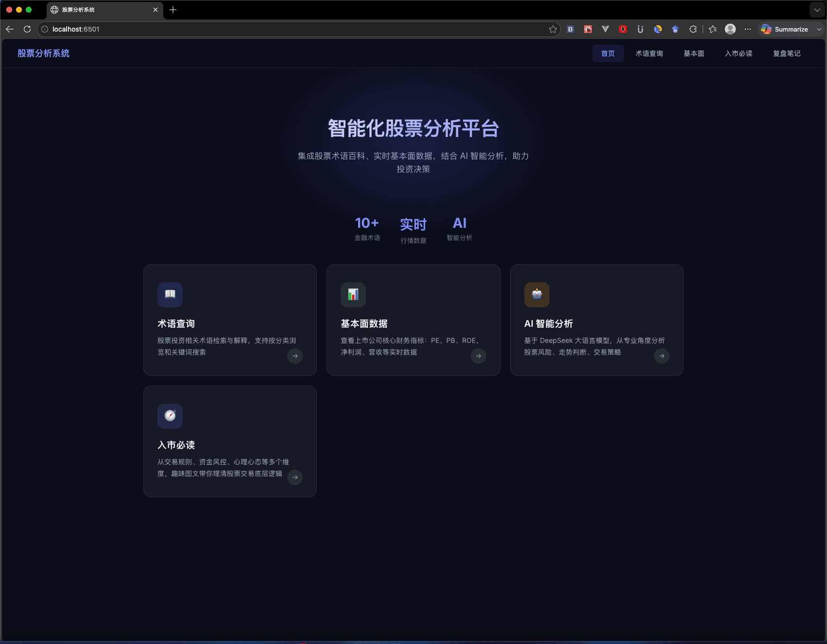Click the 金融术语 label
The image size is (827, 644).
pyautogui.click(x=367, y=238)
